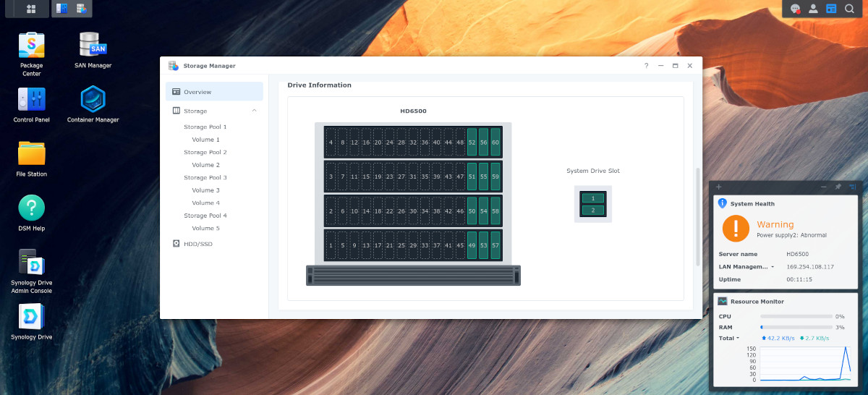Screen dimensions: 868x395
Task: Click green drive slot 60
Action: pos(495,143)
